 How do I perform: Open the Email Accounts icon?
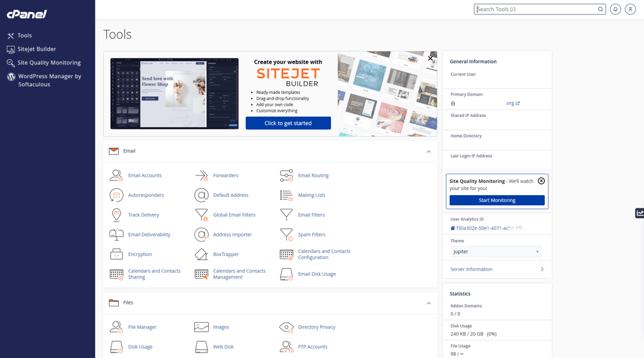point(116,176)
